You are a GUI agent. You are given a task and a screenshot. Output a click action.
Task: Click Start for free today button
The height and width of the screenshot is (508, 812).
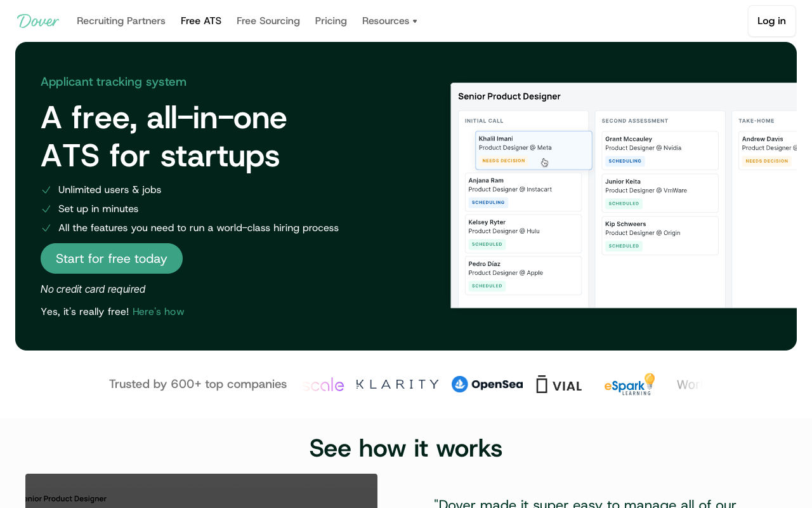(112, 258)
